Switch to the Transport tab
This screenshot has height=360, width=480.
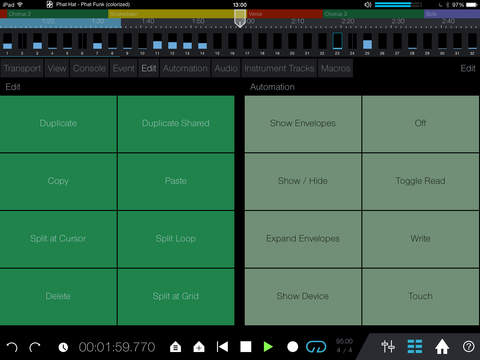(x=22, y=68)
